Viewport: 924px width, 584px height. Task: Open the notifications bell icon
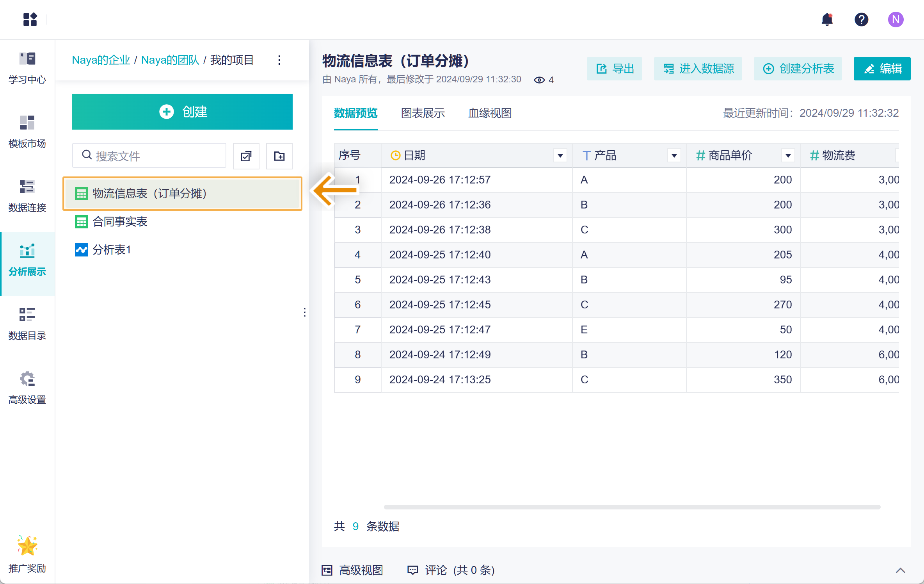pos(827,19)
